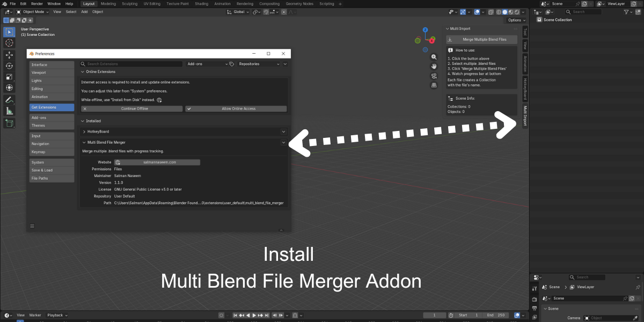Select the Move tool
The width and height of the screenshot is (644, 322).
pyautogui.click(x=9, y=55)
